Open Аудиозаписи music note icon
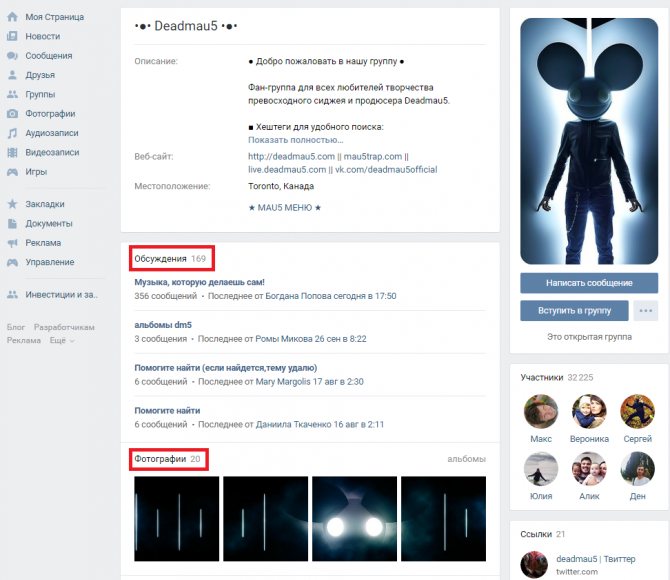670x580 pixels. pyautogui.click(x=12, y=133)
